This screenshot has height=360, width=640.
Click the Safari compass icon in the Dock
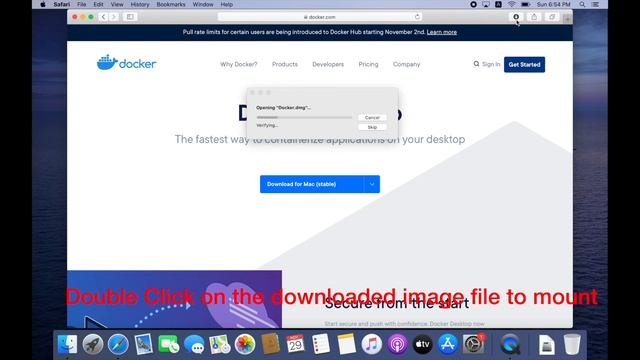[118, 344]
